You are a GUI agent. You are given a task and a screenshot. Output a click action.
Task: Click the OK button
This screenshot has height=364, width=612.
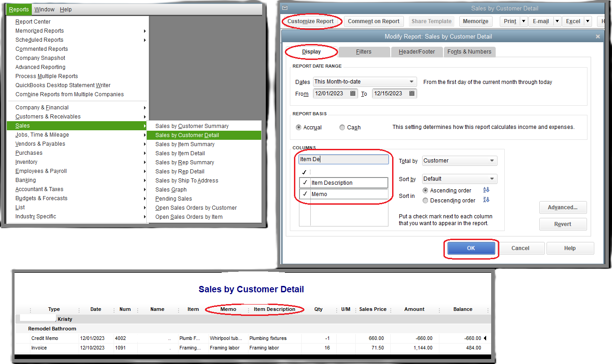(471, 248)
